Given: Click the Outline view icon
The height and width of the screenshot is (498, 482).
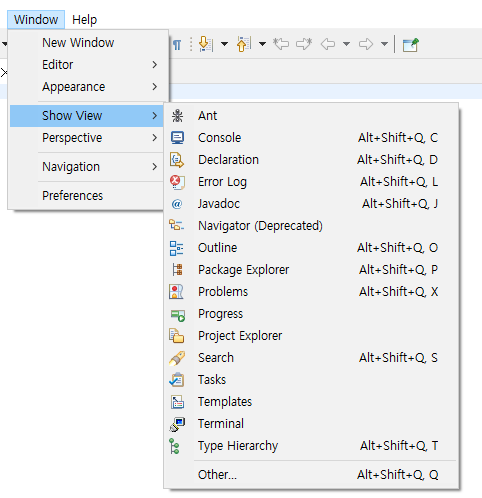Looking at the screenshot, I should coord(176,248).
